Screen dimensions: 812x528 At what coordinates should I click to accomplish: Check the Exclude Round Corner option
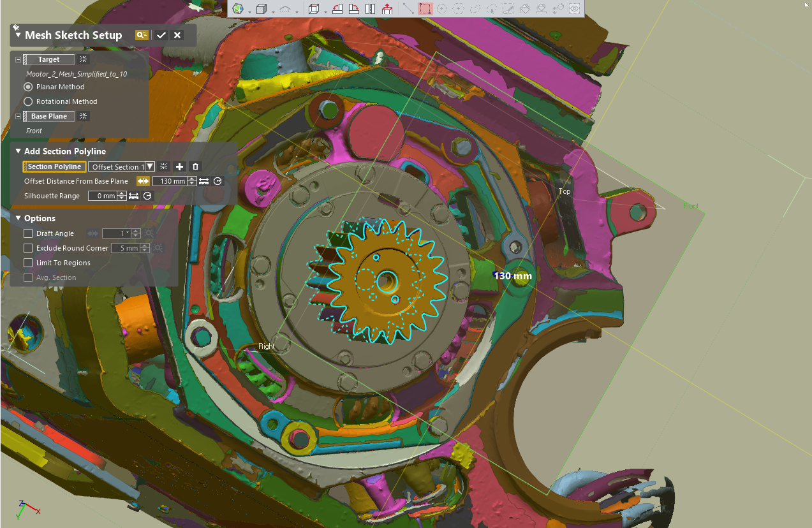click(x=28, y=248)
